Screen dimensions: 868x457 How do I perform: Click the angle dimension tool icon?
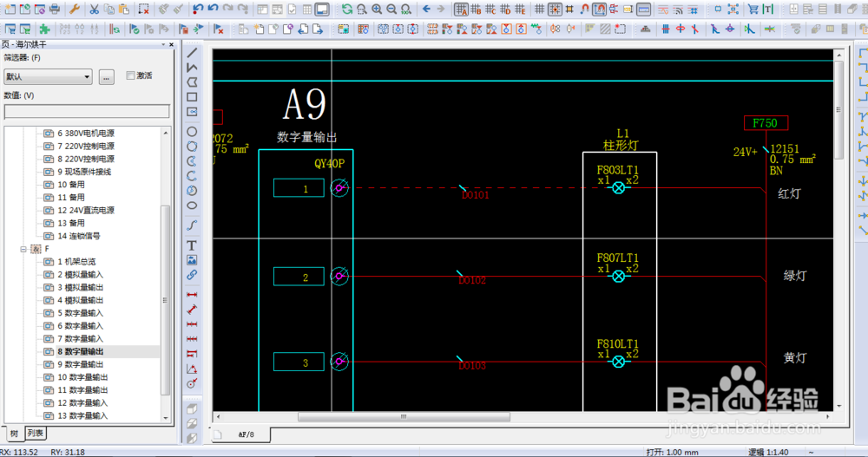tap(192, 369)
